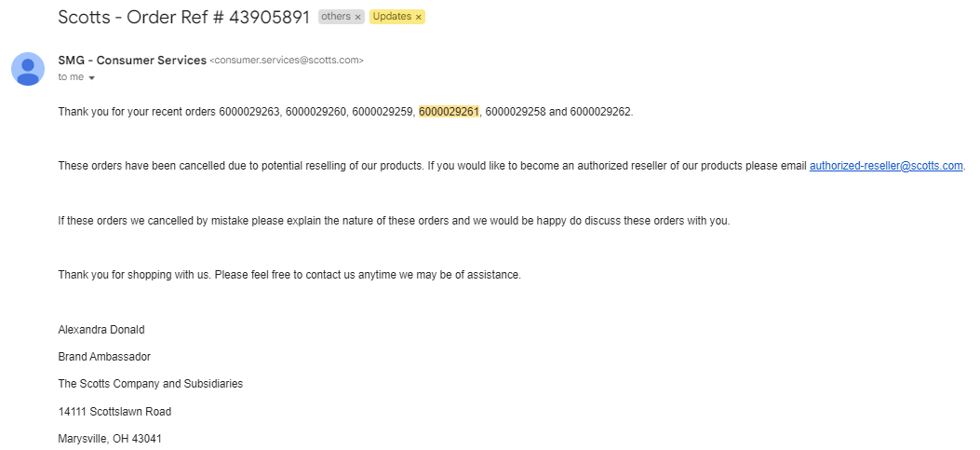Click order number 6000029262 in message
The width and height of the screenshot is (980, 450).
[x=600, y=112]
